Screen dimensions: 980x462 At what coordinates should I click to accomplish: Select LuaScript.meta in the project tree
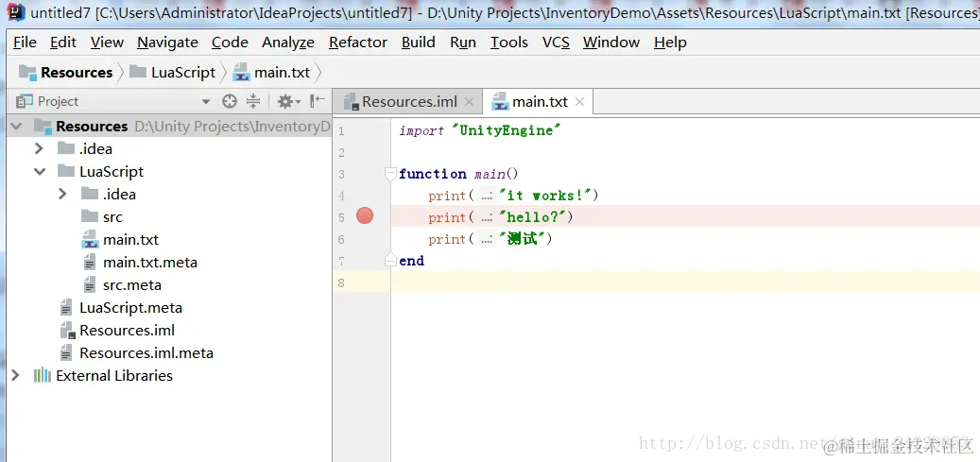[x=130, y=308]
